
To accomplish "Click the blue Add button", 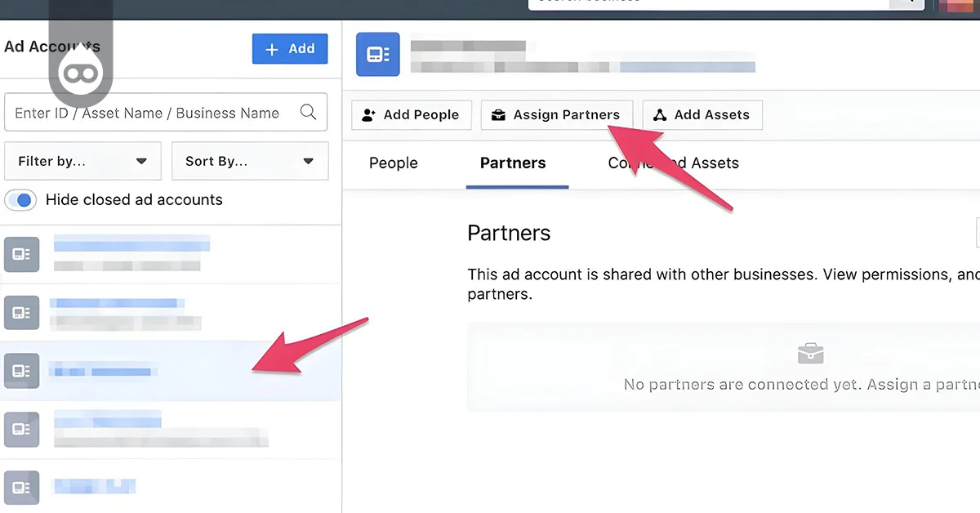I will (x=290, y=48).
